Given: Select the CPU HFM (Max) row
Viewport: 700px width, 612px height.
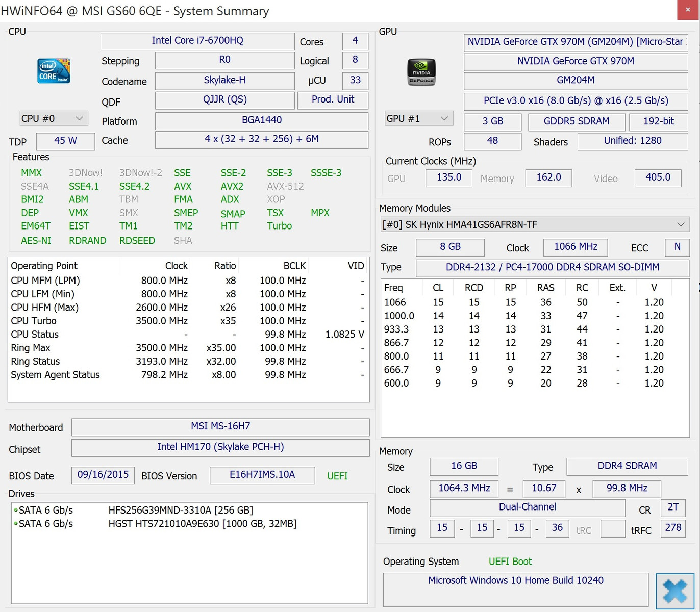Looking at the screenshot, I should point(188,308).
